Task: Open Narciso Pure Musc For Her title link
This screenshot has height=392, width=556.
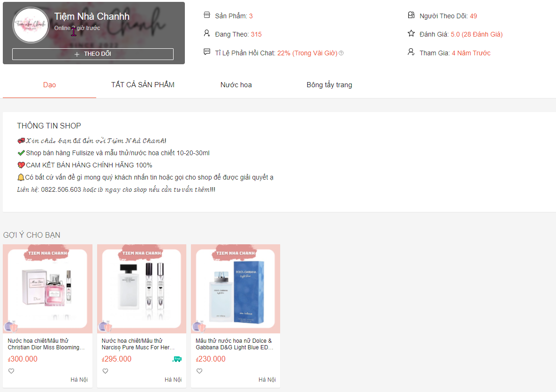Action: coord(138,344)
